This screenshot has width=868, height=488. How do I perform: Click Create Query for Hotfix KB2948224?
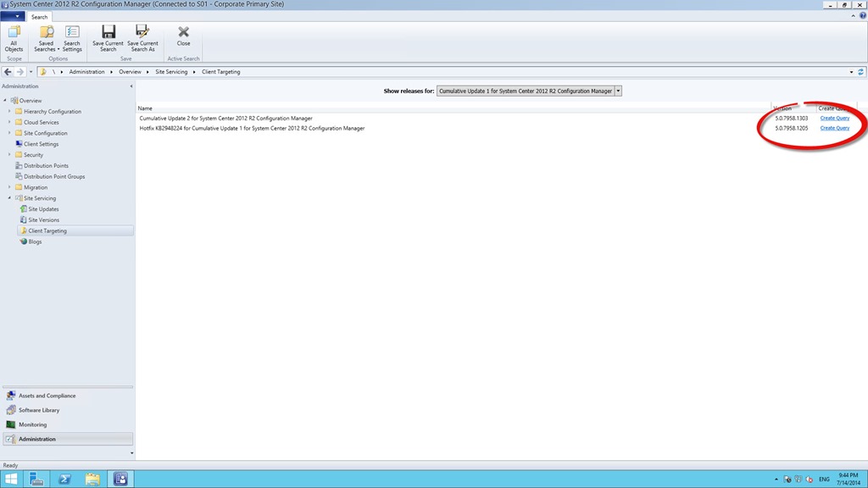tap(834, 129)
